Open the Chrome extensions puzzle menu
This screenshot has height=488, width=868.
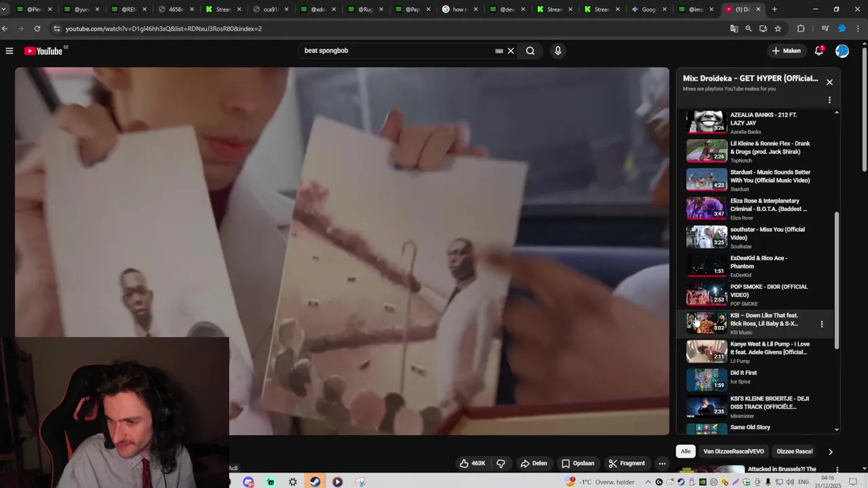click(x=801, y=28)
